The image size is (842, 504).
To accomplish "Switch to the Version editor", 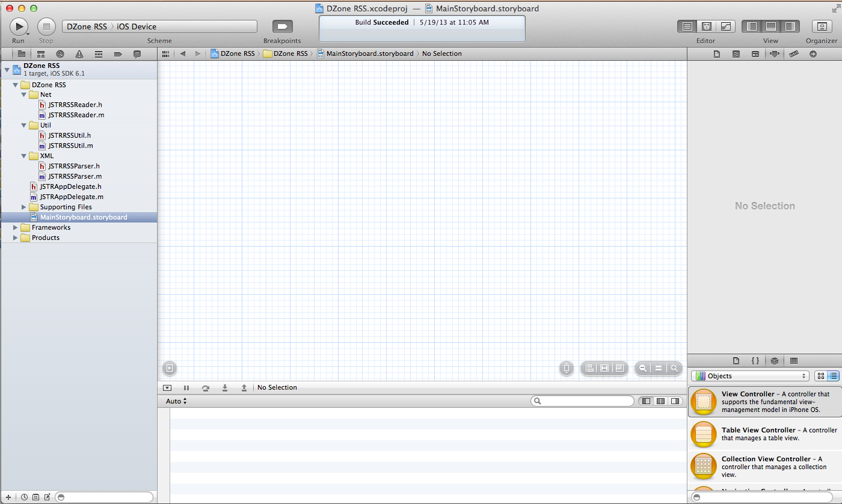I will pos(726,26).
